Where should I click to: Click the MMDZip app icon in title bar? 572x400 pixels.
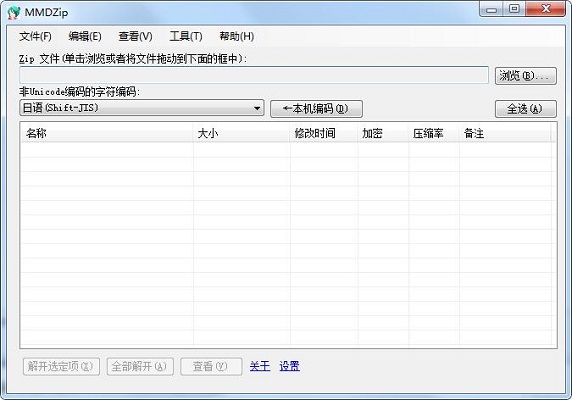tap(14, 12)
